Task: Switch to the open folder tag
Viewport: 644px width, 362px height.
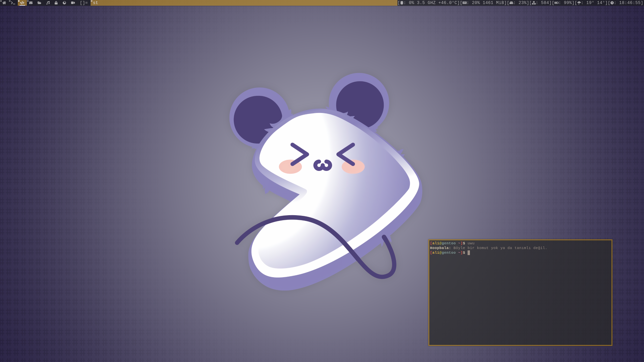Action: pyautogui.click(x=39, y=3)
